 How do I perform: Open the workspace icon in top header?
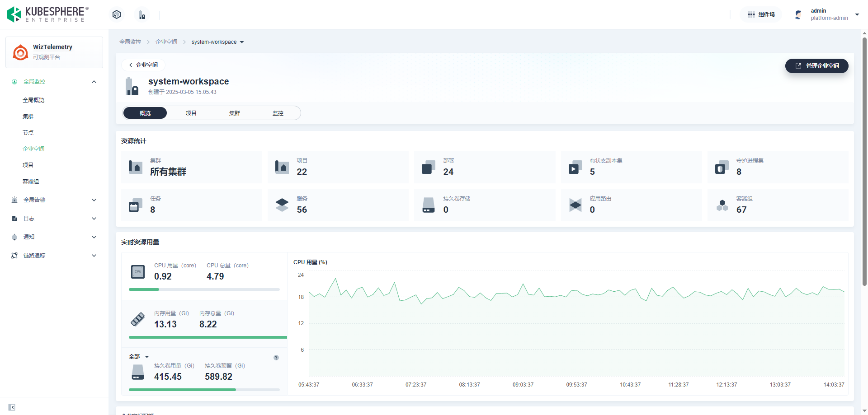tap(142, 15)
